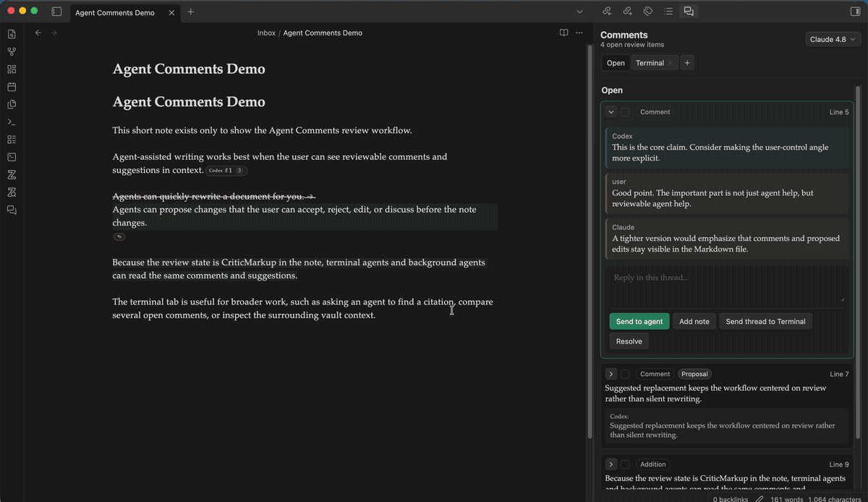Show the outgoing links panel icon
The height and width of the screenshot is (502, 868).
click(628, 12)
